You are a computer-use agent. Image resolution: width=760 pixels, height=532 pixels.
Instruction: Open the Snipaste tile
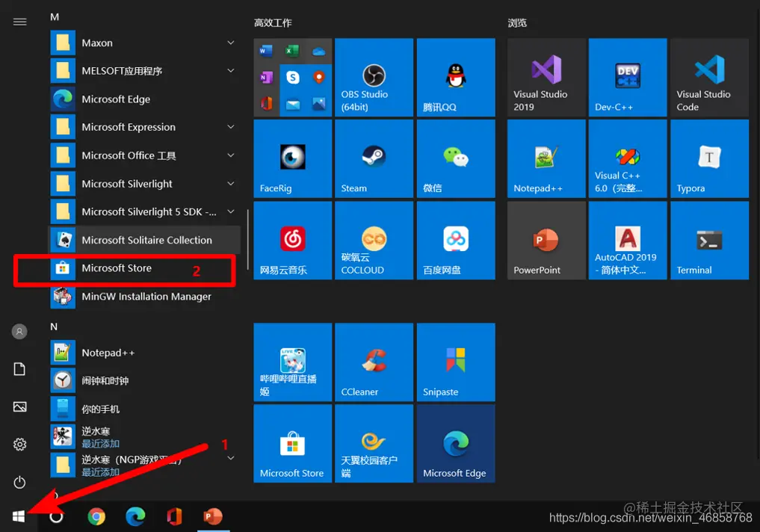[456, 362]
